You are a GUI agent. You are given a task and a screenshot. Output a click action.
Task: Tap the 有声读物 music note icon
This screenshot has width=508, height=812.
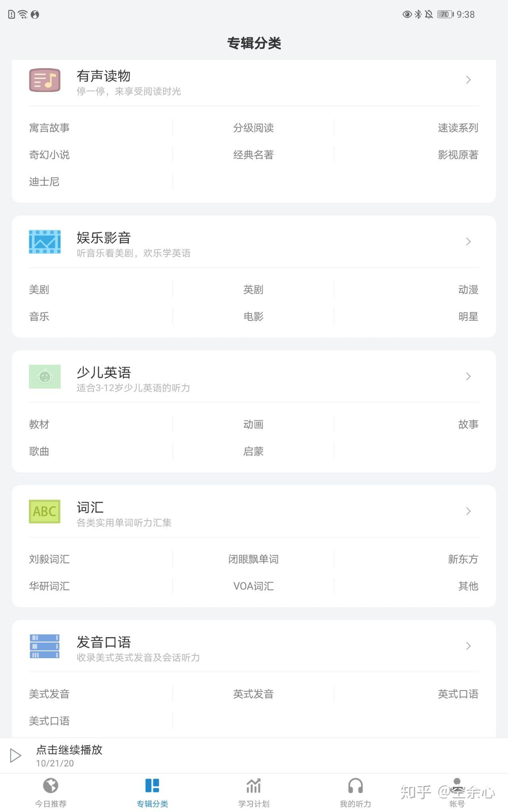[x=44, y=80]
